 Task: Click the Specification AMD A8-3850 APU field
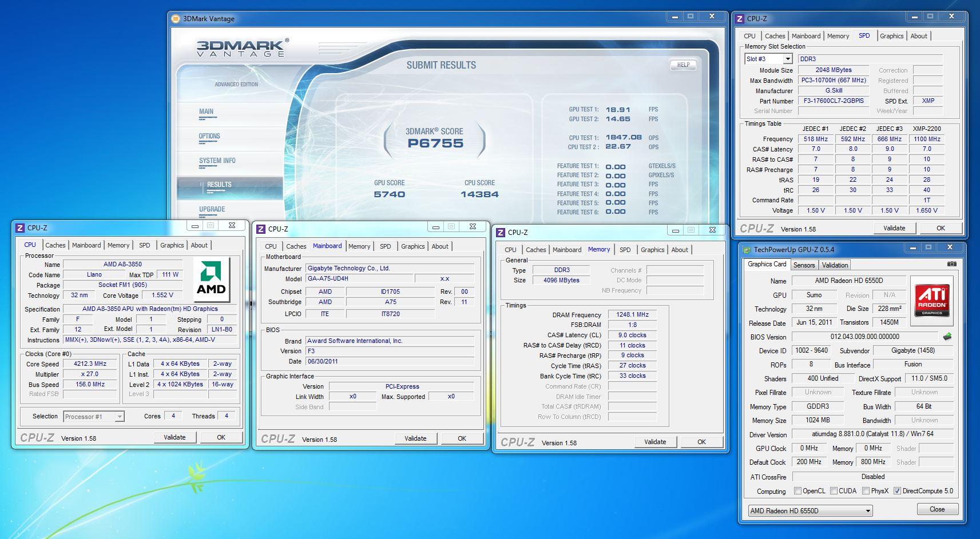click(x=150, y=309)
